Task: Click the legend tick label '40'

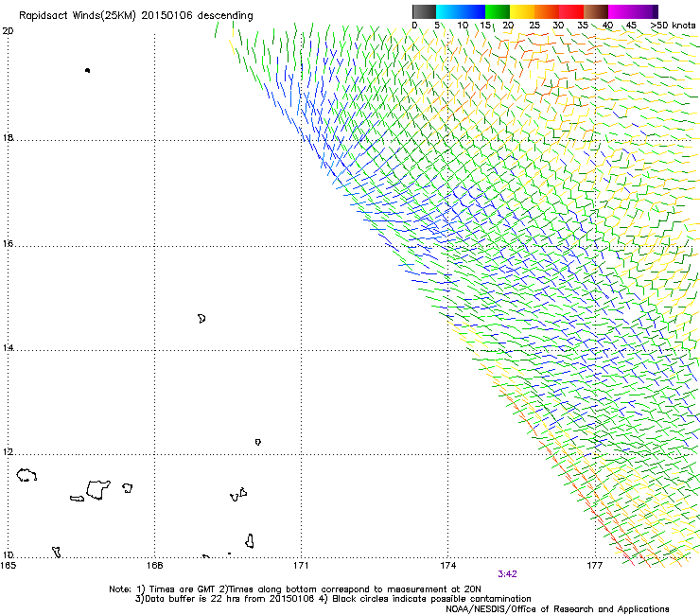Action: [607, 25]
